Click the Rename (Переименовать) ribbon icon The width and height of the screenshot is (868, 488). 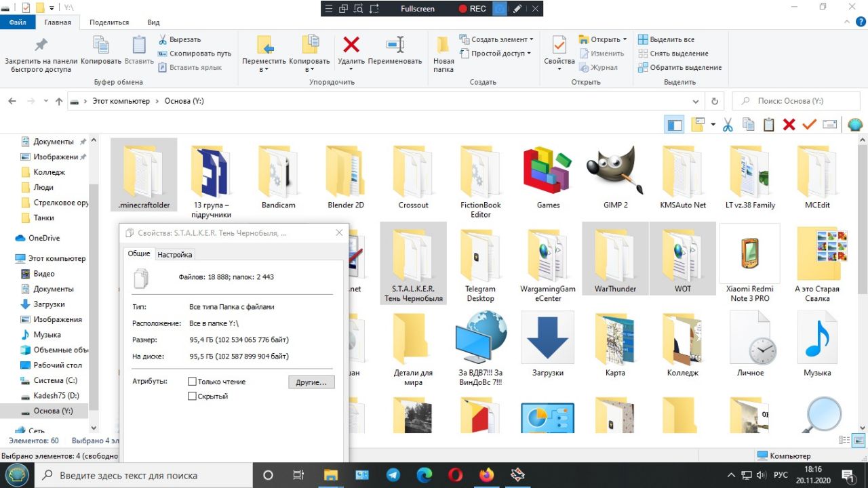pos(395,45)
